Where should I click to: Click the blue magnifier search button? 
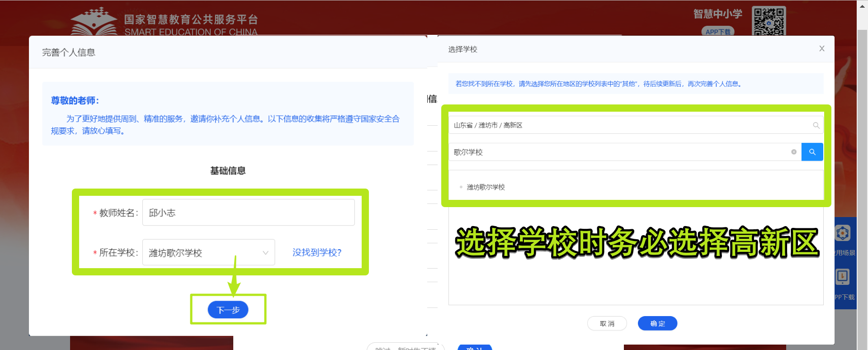tap(812, 152)
